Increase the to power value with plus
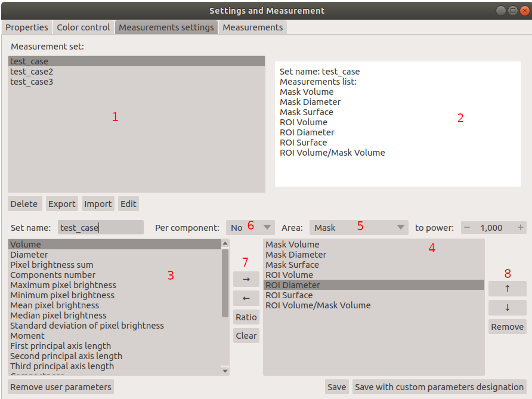 [x=521, y=227]
